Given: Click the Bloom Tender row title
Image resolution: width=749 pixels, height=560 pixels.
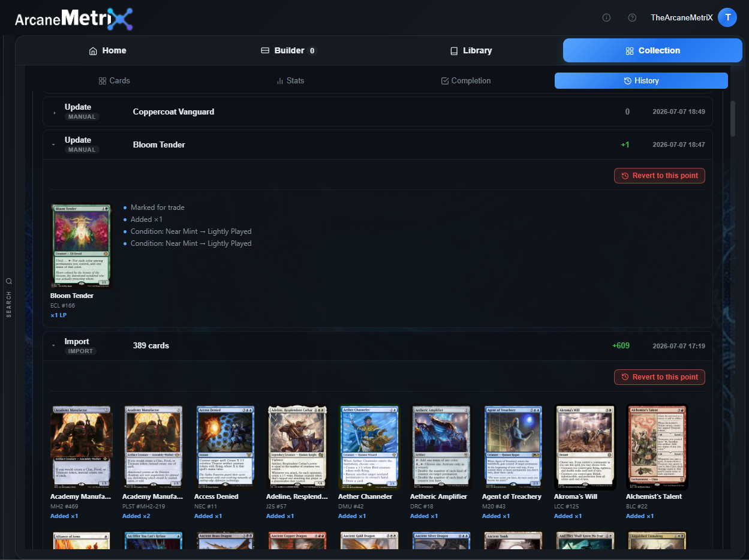Looking at the screenshot, I should tap(159, 144).
